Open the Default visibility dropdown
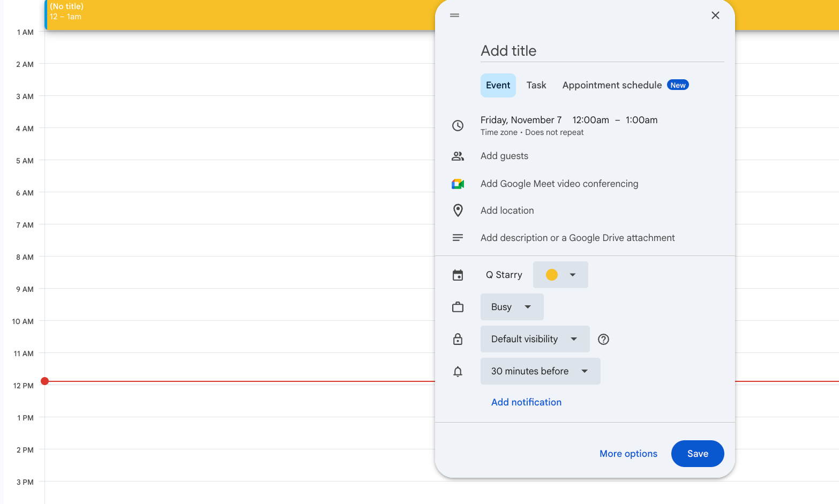The image size is (839, 504). click(535, 339)
